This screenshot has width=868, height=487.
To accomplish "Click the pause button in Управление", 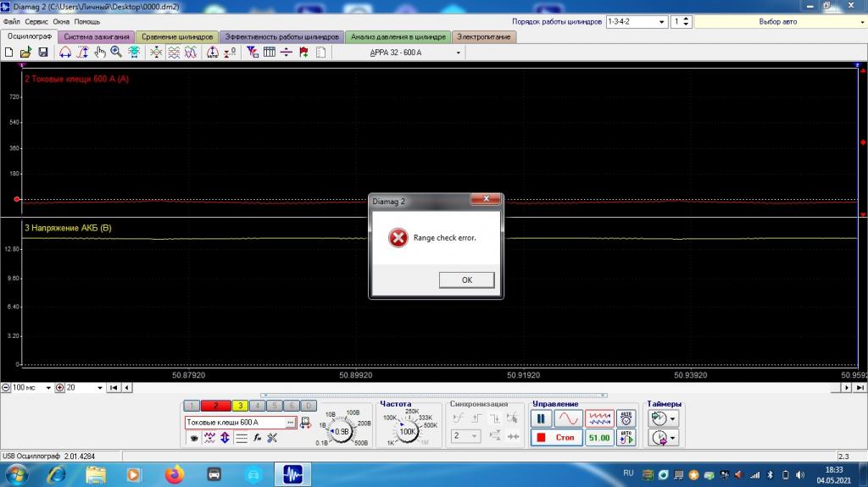I will pyautogui.click(x=541, y=419).
